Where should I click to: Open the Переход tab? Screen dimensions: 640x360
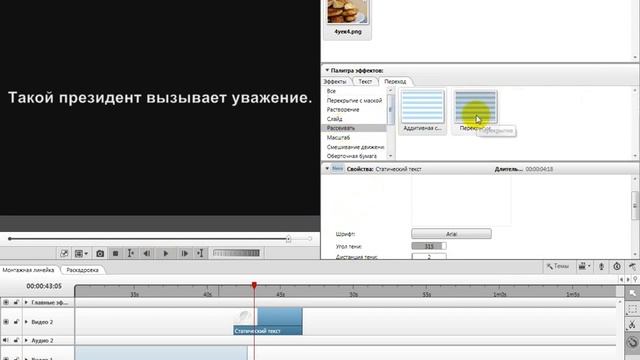(x=395, y=81)
